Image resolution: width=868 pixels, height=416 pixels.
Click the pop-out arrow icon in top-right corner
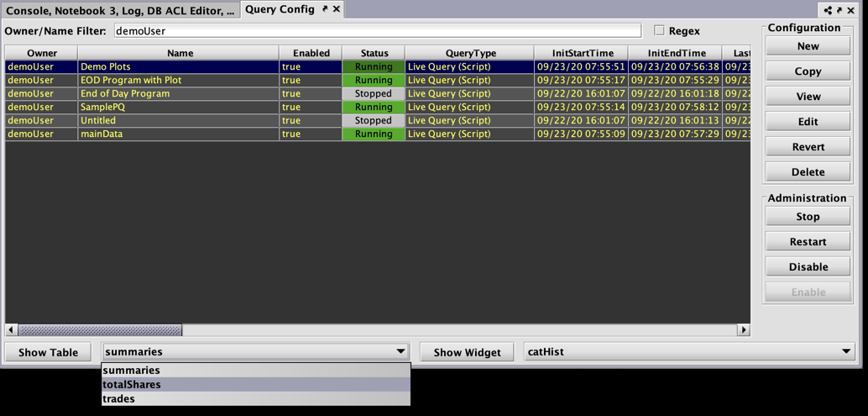[x=839, y=10]
